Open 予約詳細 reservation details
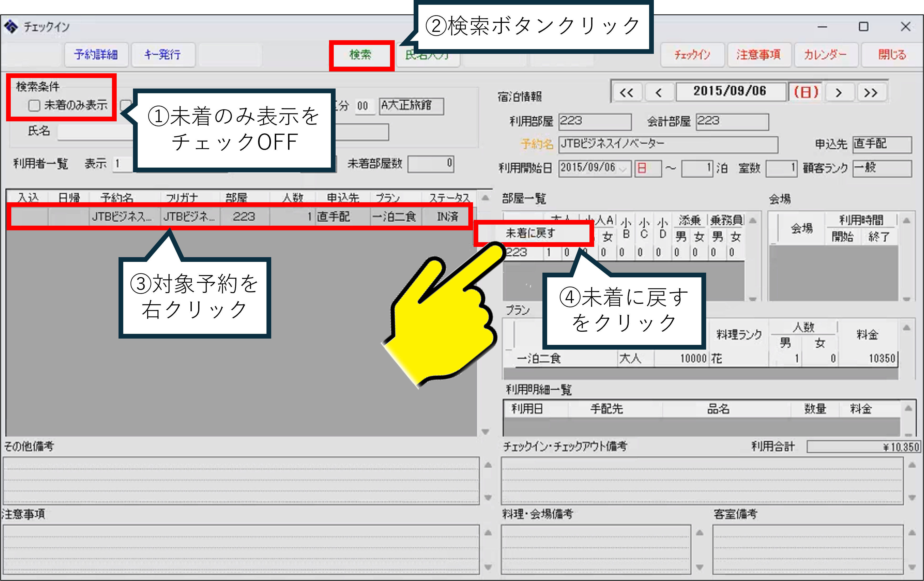 tap(96, 55)
